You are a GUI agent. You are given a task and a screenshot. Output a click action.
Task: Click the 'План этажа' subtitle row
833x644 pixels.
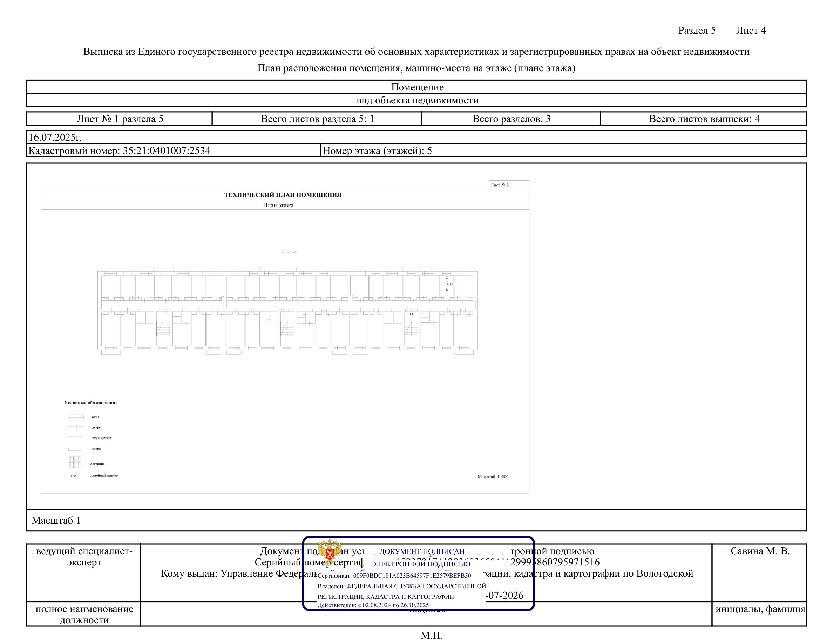(x=278, y=206)
